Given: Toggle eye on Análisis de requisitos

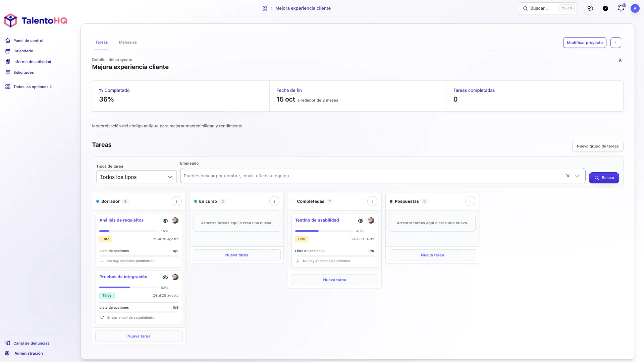Looking at the screenshot, I should tap(165, 221).
